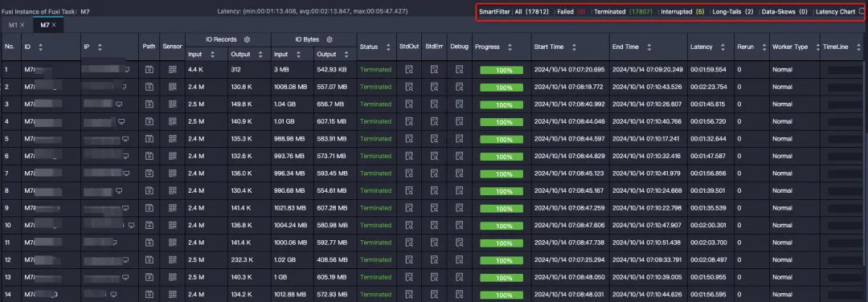Screen dimensions: 868x302
Task: Open Sensor QR icon in row 3
Action: tap(172, 104)
